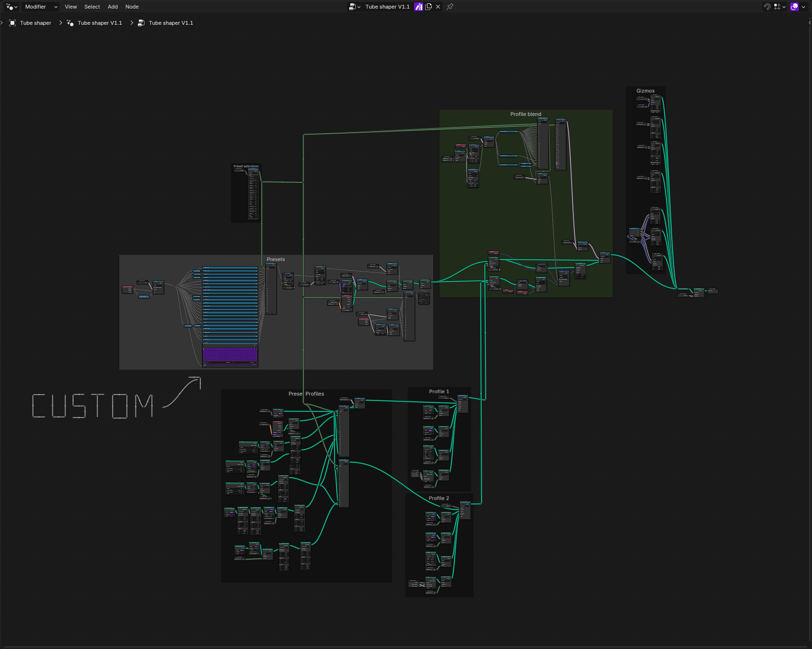
Task: Open the overlays dropdown arrow
Action: [805, 7]
